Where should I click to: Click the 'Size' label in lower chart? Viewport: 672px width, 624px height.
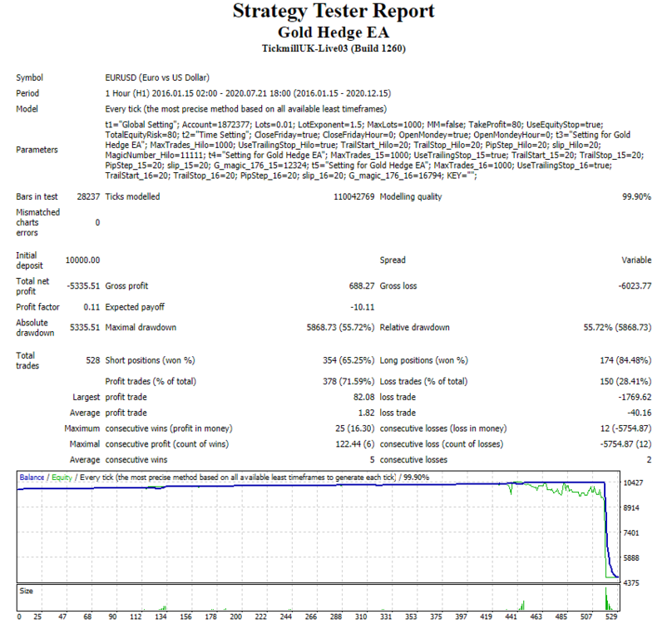pos(26,591)
